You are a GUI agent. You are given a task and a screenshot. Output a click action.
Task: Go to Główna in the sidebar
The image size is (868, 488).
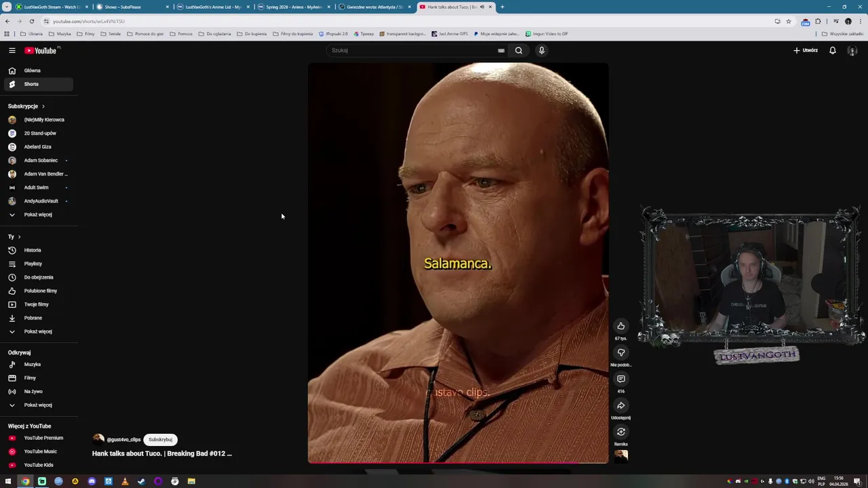coord(39,70)
